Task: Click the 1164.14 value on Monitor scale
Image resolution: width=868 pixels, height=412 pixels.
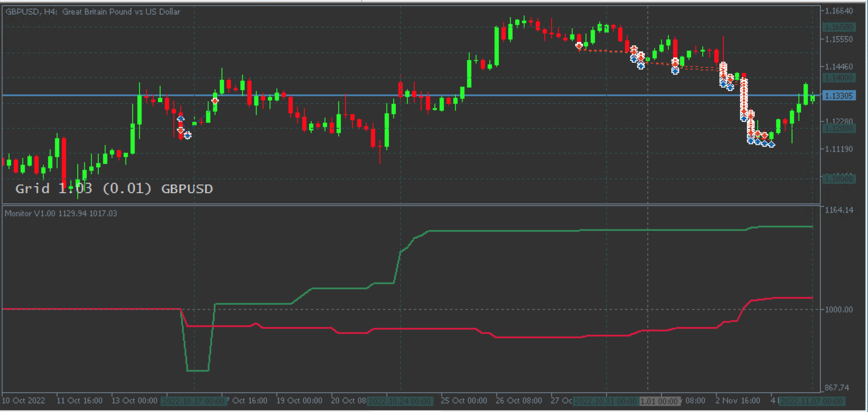Action: [x=839, y=210]
